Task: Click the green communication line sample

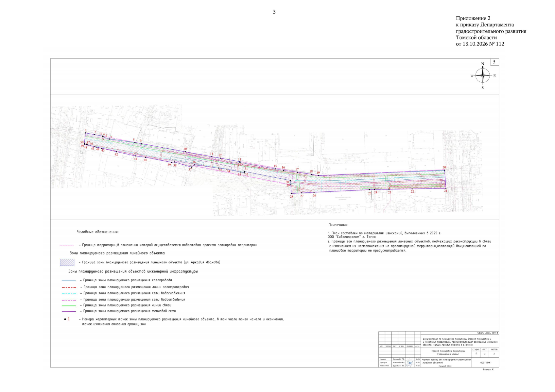Action: pos(69,306)
